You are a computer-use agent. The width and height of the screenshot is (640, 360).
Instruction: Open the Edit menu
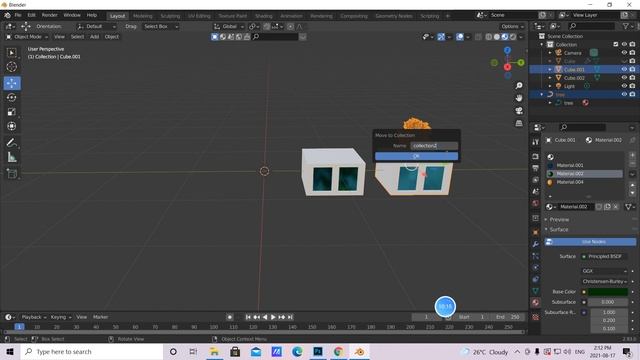click(x=31, y=15)
